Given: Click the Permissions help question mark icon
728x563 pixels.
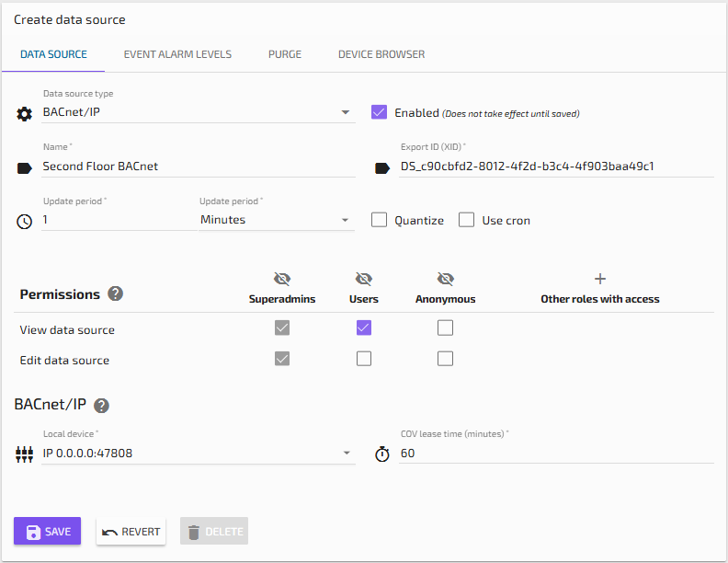Looking at the screenshot, I should pos(115,294).
